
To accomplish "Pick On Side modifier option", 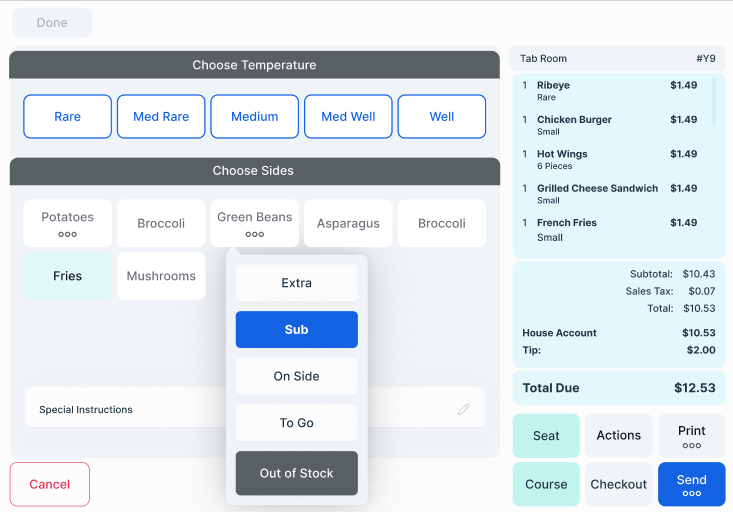I will click(296, 376).
